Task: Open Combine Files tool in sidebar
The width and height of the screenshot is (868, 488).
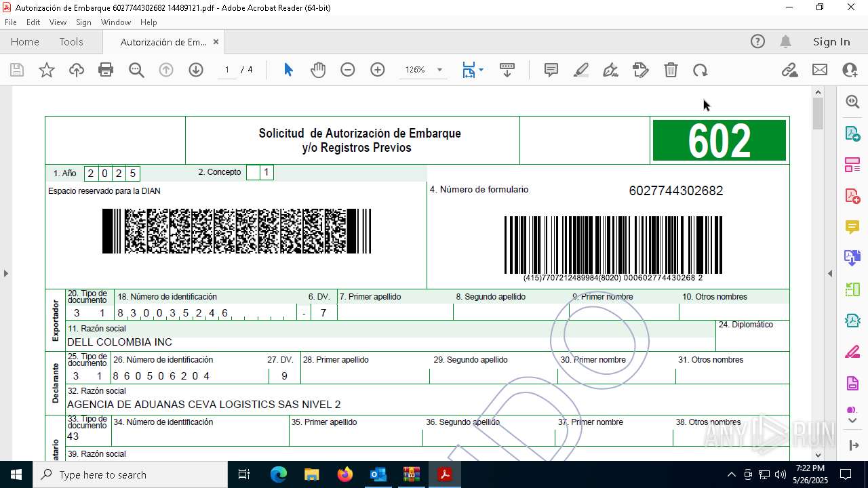Action: pyautogui.click(x=852, y=258)
